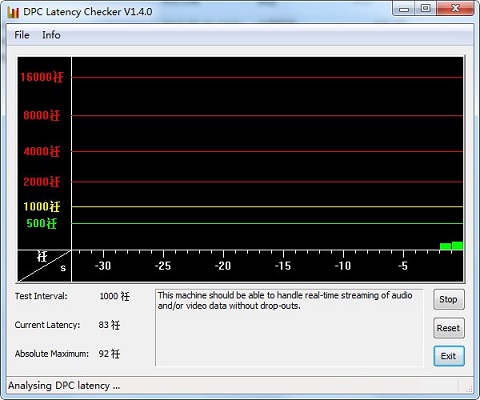
Task: Click the green 500 scale label
Action: (42, 223)
